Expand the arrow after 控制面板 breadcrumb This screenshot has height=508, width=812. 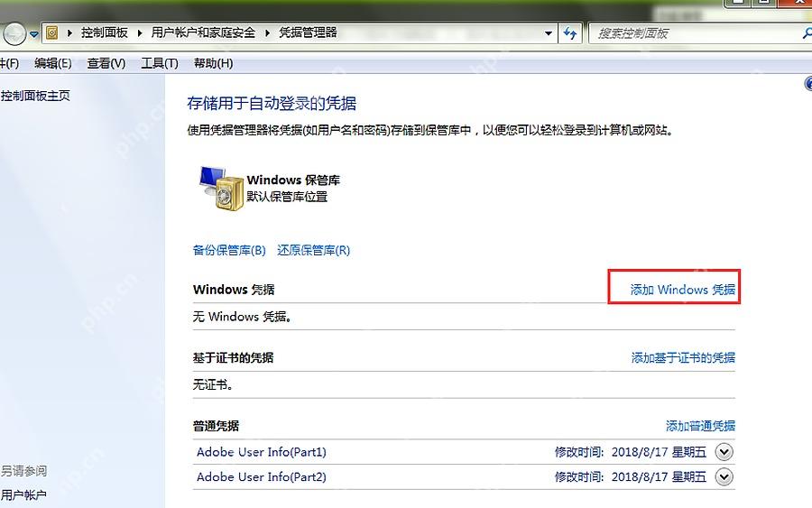click(140, 33)
